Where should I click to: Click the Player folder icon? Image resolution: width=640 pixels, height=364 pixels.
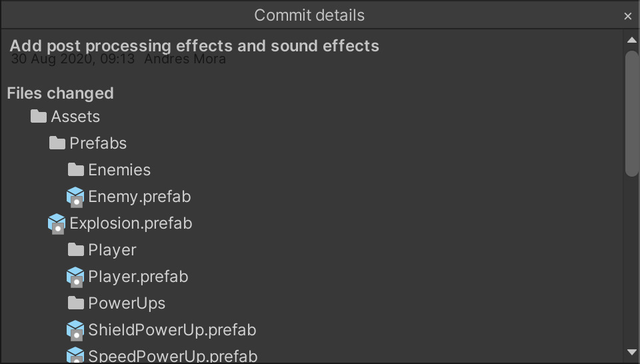click(x=76, y=250)
